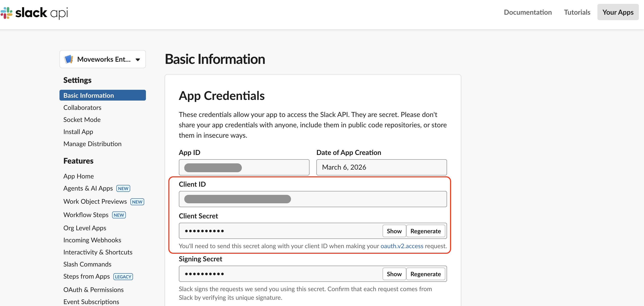Screen dimensions: 644x306
Task: Expand the Moveworks app selector dropdown
Action: click(x=138, y=60)
